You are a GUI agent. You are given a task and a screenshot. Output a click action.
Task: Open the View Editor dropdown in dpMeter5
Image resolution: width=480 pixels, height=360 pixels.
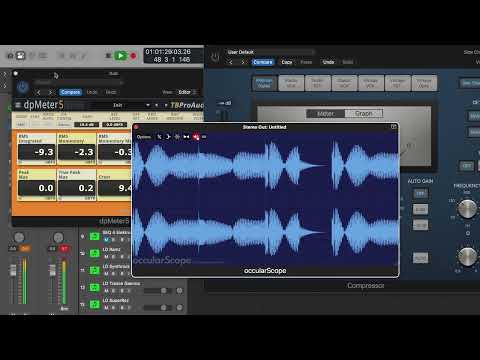click(187, 92)
